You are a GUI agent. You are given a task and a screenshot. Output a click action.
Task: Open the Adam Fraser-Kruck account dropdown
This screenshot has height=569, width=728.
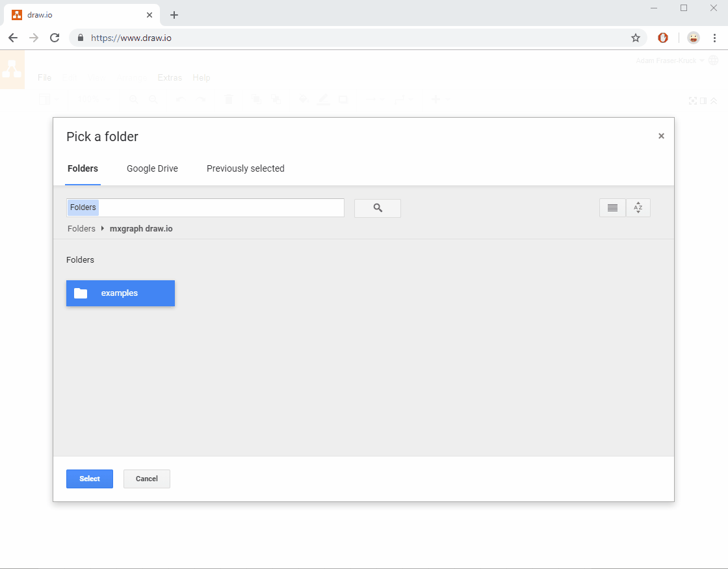pos(669,60)
